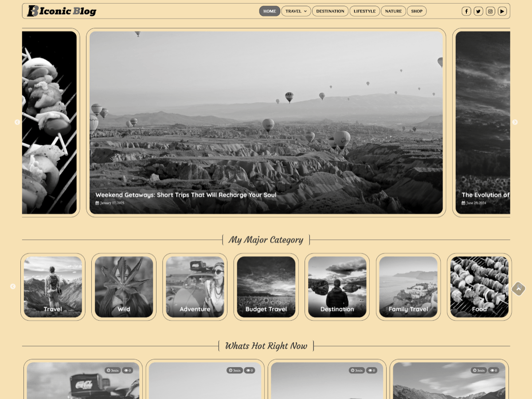This screenshot has height=399, width=532.
Task: Open the Facebook social icon
Action: (x=466, y=11)
